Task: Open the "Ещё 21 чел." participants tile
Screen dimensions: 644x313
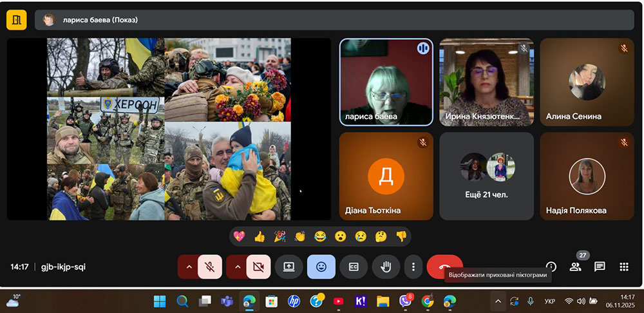Action: tap(486, 176)
